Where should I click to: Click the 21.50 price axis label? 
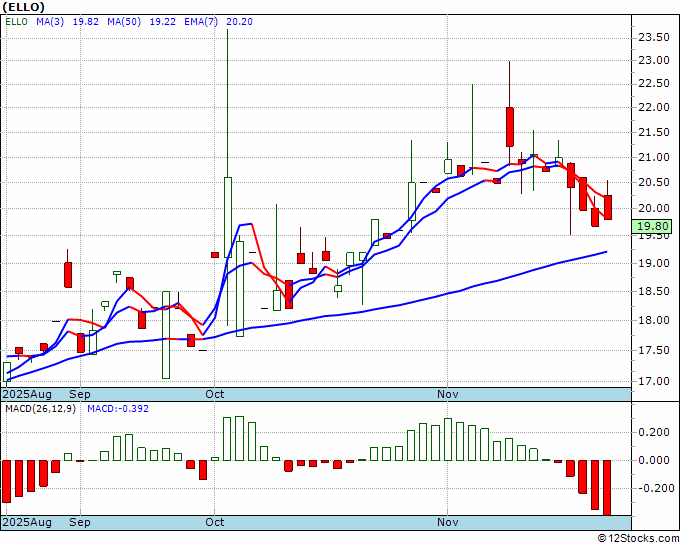click(654, 132)
